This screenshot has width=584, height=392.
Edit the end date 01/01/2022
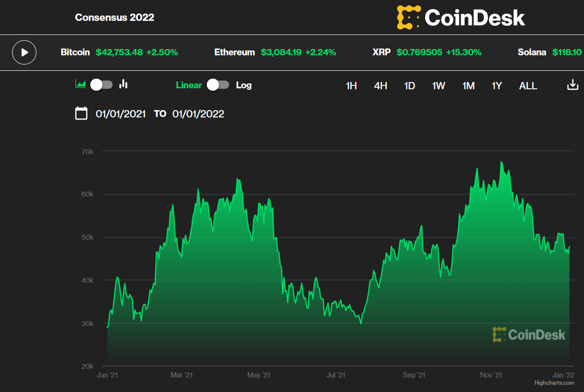pos(199,114)
